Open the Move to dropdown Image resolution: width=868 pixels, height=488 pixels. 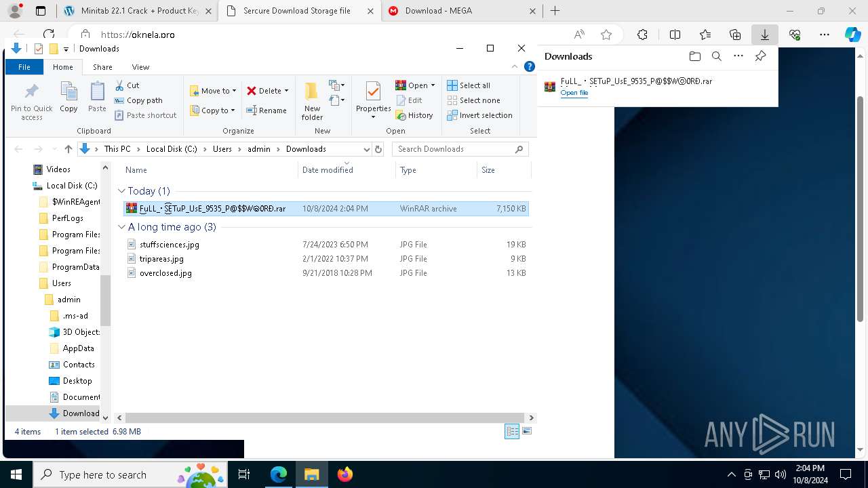213,91
